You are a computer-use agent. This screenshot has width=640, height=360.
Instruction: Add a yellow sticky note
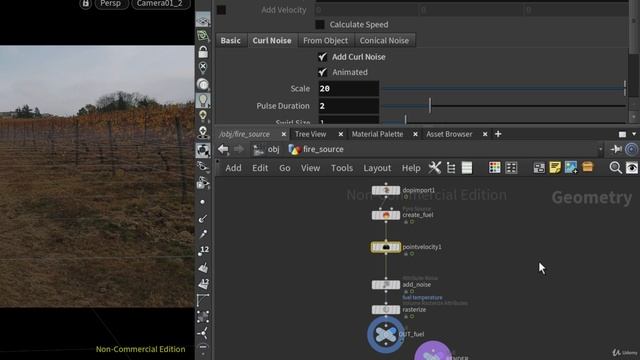click(555, 167)
